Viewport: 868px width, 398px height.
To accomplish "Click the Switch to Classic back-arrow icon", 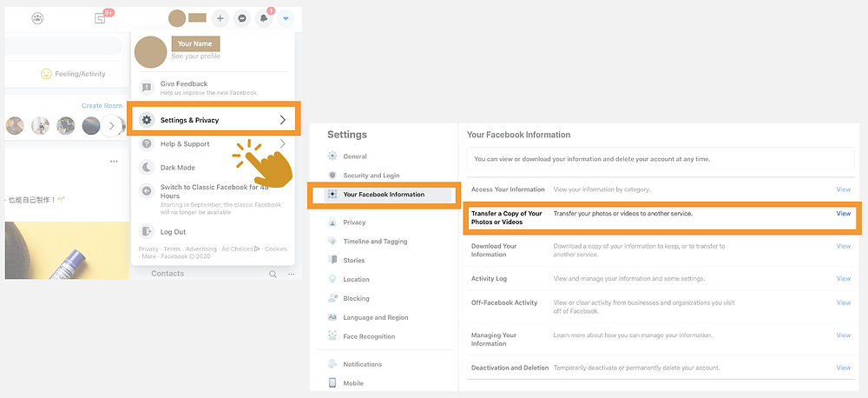I will click(146, 190).
